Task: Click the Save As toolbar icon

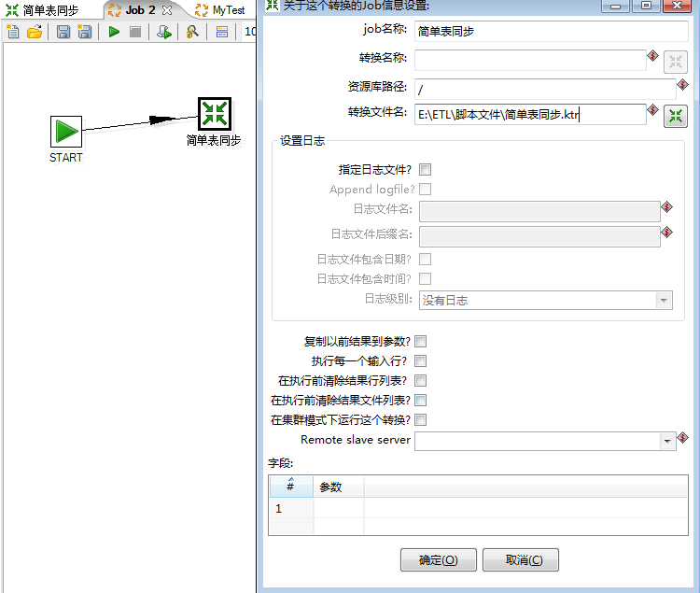Action: (x=84, y=32)
